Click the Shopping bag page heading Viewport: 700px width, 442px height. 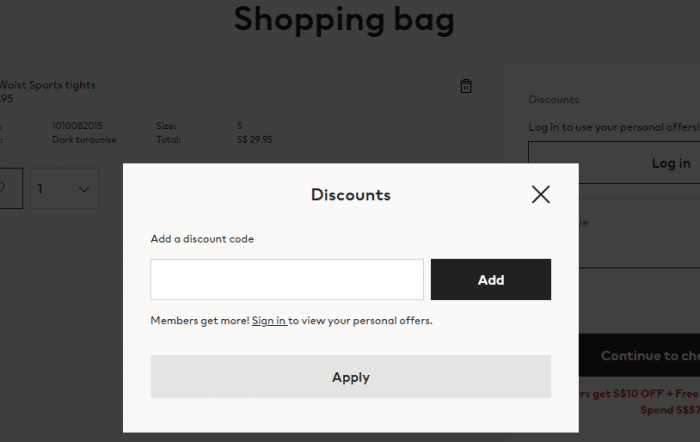click(x=344, y=20)
